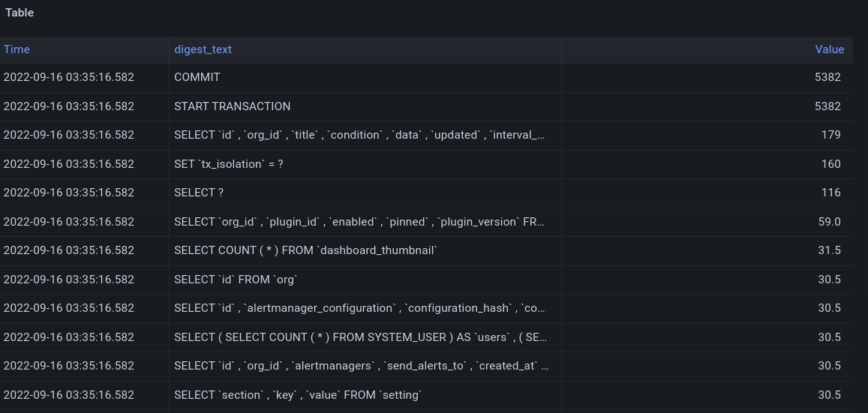
Task: Click the timestamp in the SELECT ? row
Action: [x=68, y=193]
